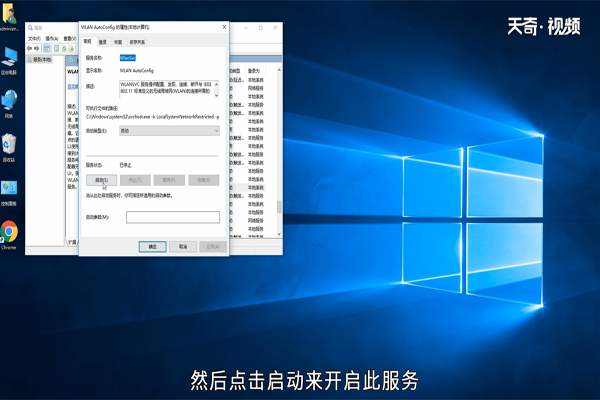Viewport: 600px width, 400px height.
Task: Open the 操作(A) menu in Services window
Action: click(x=52, y=39)
